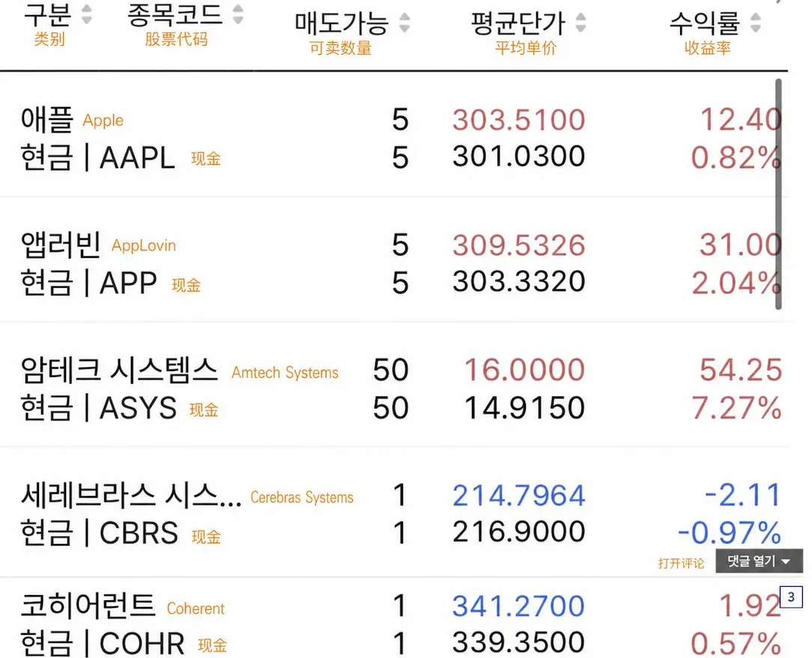The image size is (812, 658).
Task: Click the -2.11 profit value
Action: coord(742,495)
